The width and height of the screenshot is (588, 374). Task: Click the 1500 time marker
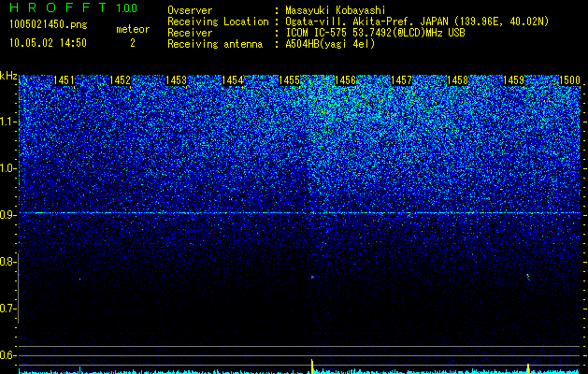click(x=570, y=80)
